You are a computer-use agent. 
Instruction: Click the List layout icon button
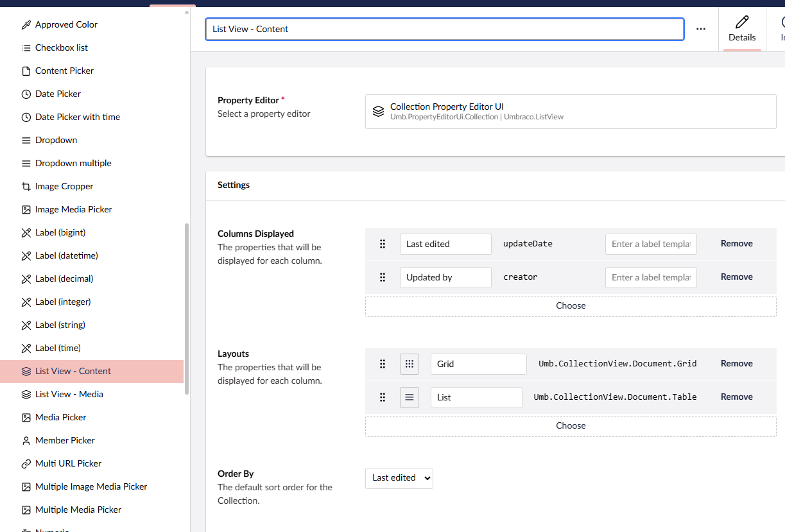click(410, 397)
